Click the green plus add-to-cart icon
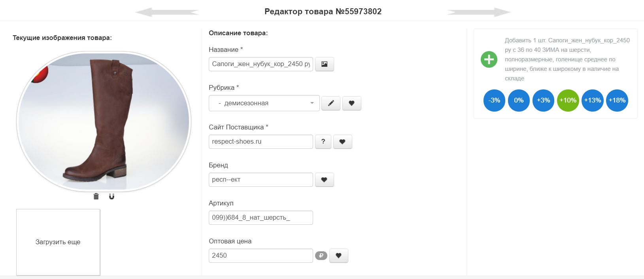 [x=489, y=59]
